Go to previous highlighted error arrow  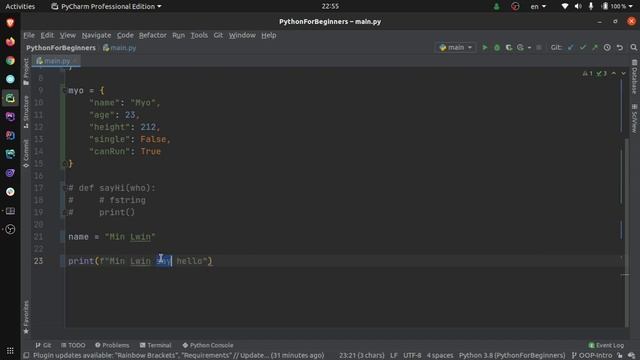(x=613, y=73)
